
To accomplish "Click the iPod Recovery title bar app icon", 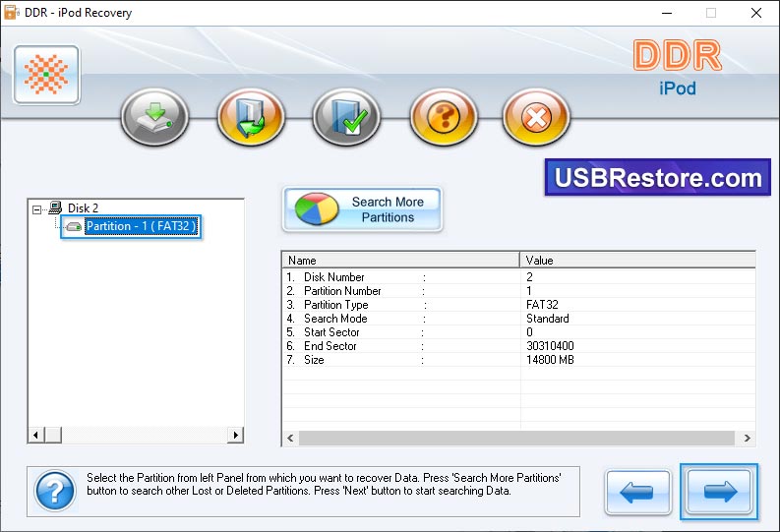I will point(11,13).
